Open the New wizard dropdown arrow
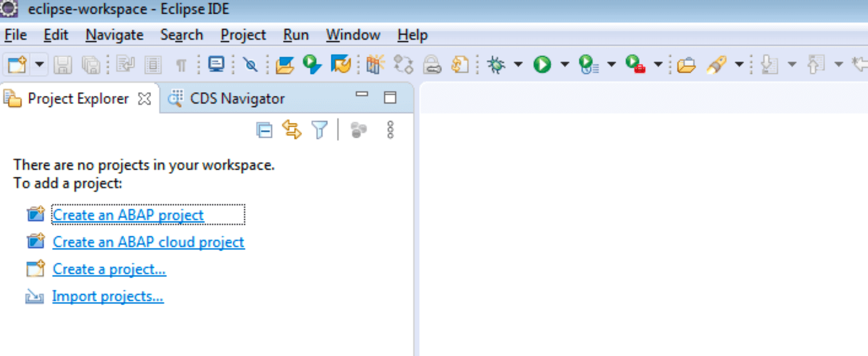This screenshot has height=356, width=868. click(x=39, y=65)
